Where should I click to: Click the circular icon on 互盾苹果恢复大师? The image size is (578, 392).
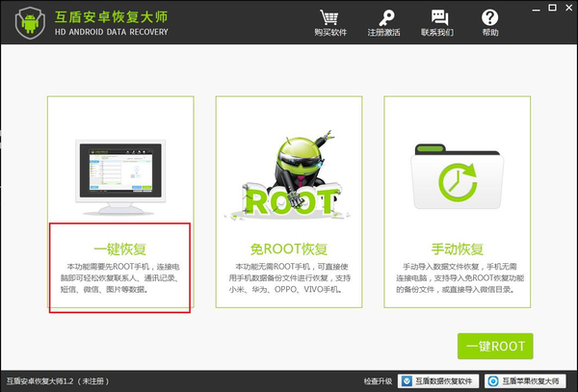493,381
